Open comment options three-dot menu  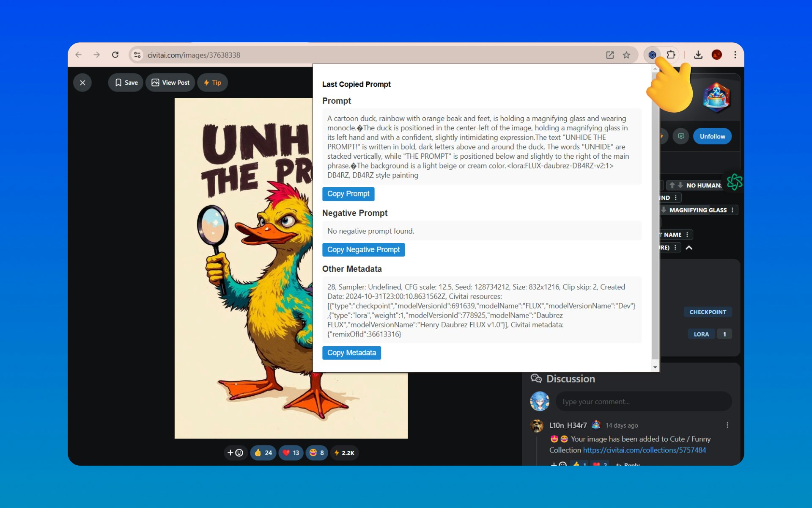coord(727,425)
